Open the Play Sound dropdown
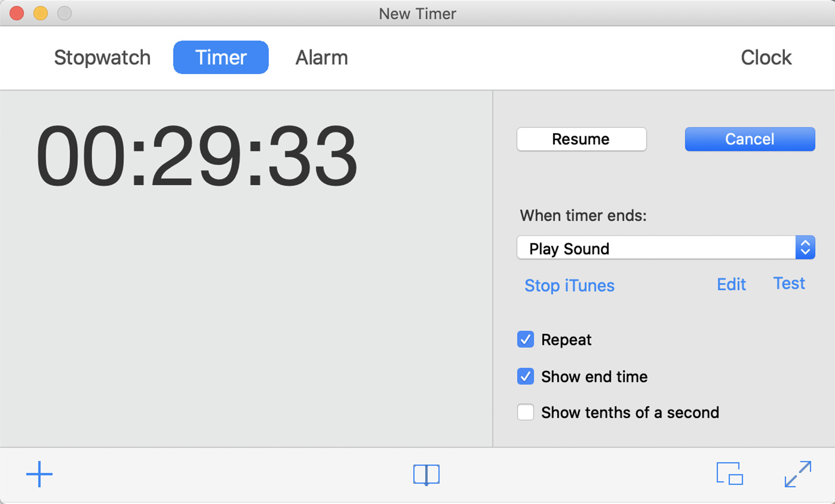This screenshot has width=835, height=504. click(x=657, y=248)
